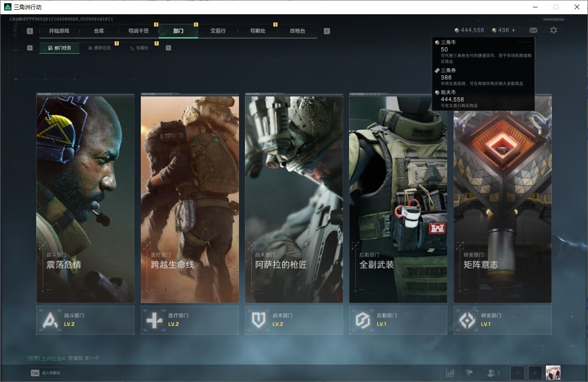Open the mail inbox envelope icon

click(533, 30)
